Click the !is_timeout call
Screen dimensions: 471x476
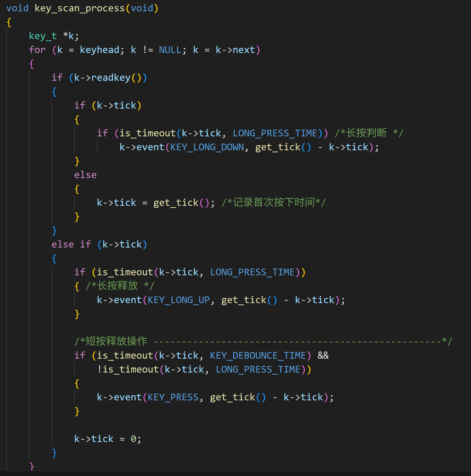204,369
